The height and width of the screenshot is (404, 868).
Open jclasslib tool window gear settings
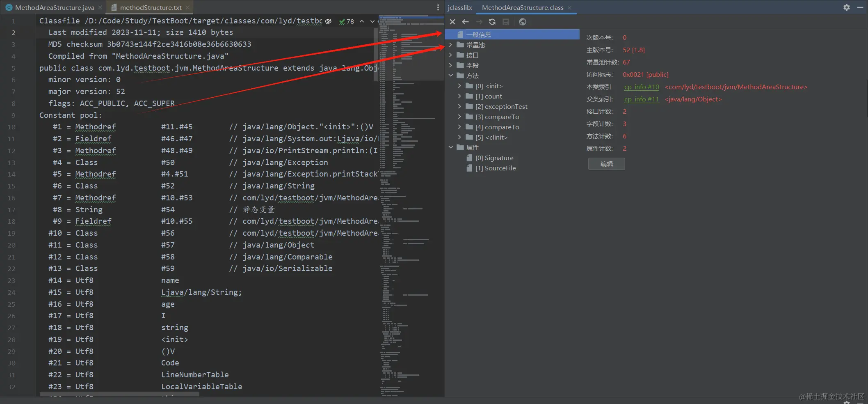pyautogui.click(x=846, y=7)
